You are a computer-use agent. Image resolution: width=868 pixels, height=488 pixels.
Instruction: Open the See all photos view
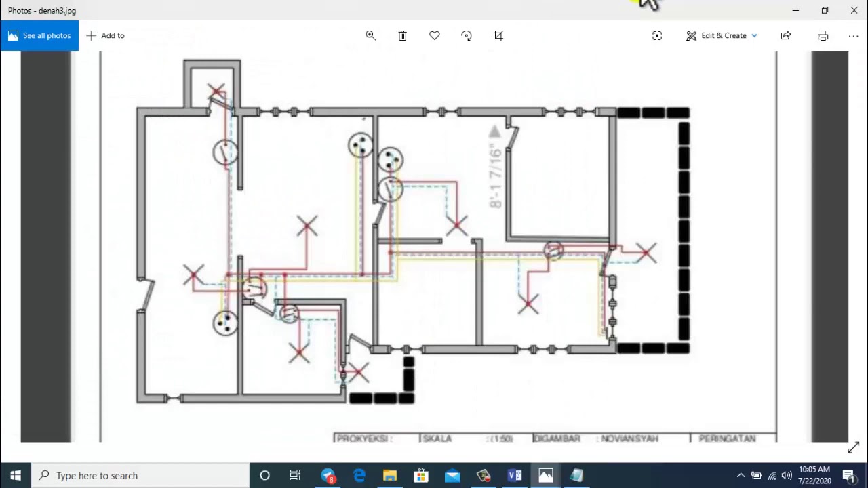39,35
